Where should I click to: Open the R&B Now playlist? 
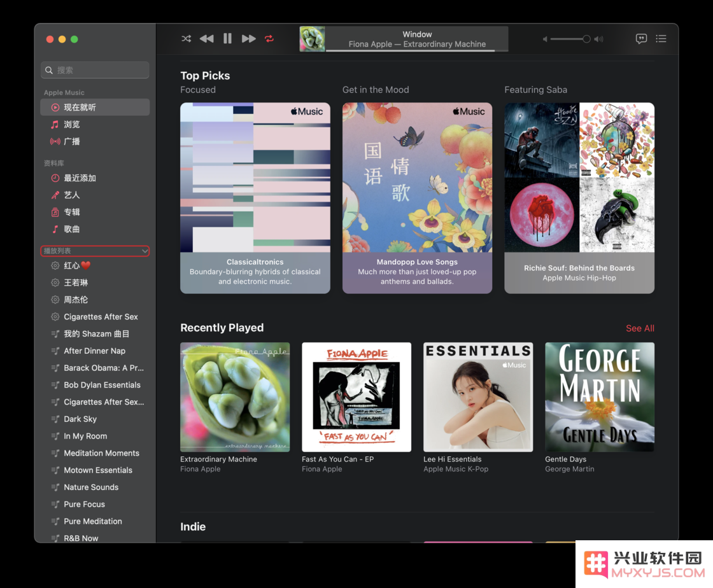click(x=95, y=538)
